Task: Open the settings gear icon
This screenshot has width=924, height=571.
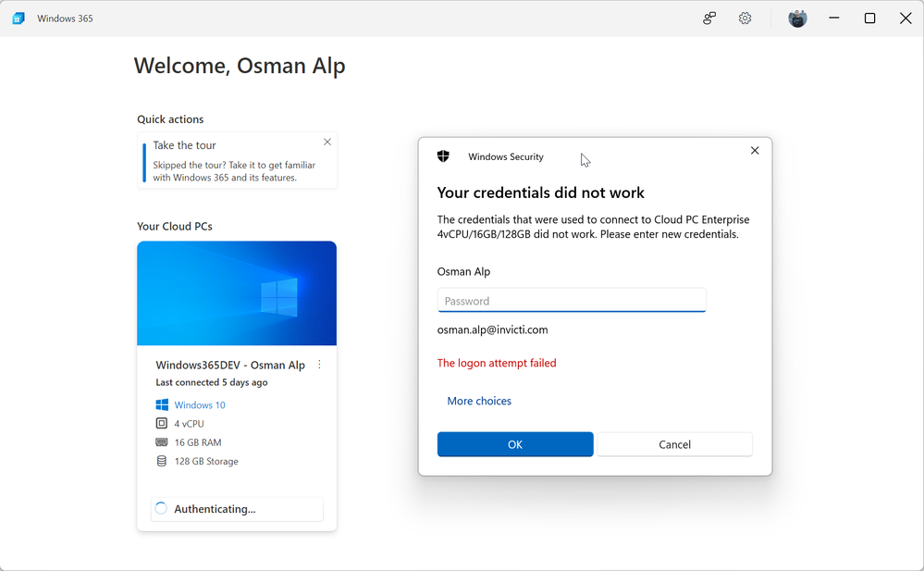Action: [x=745, y=19]
